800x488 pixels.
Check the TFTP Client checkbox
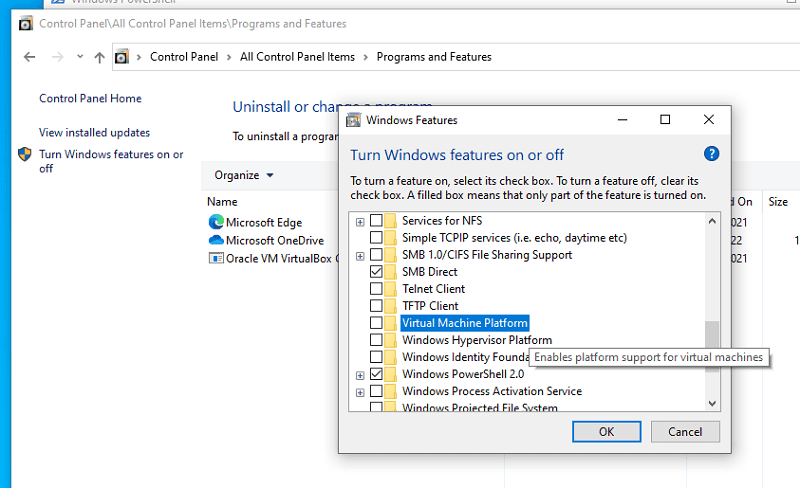point(376,306)
